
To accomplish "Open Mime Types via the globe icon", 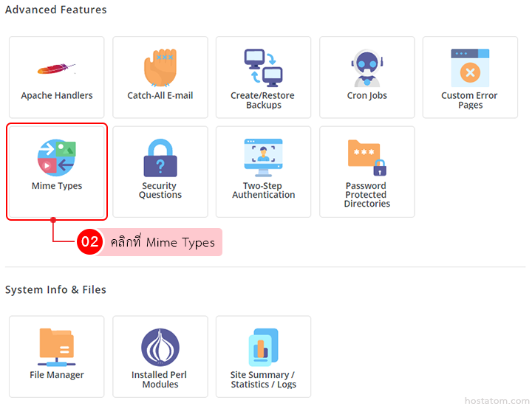I will 57,158.
